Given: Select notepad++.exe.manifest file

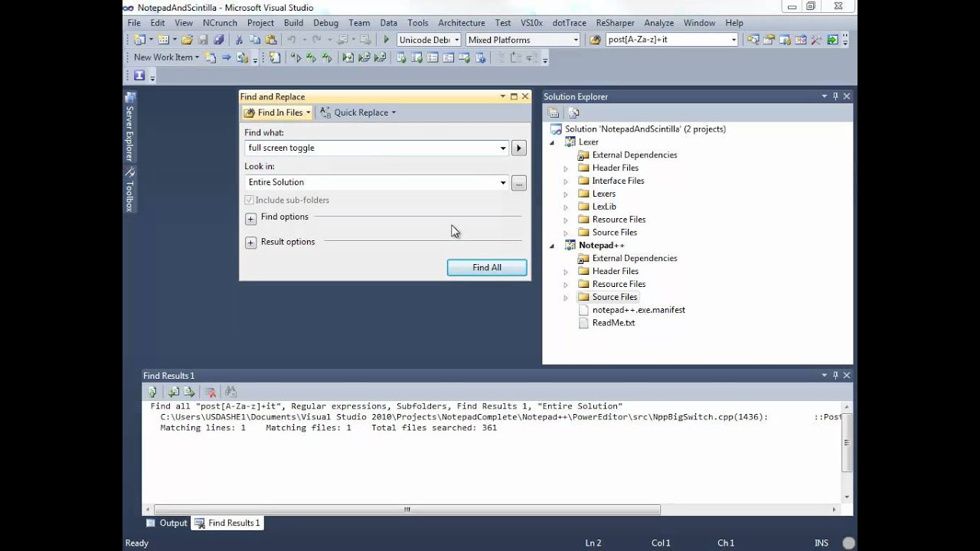Looking at the screenshot, I should [x=639, y=310].
